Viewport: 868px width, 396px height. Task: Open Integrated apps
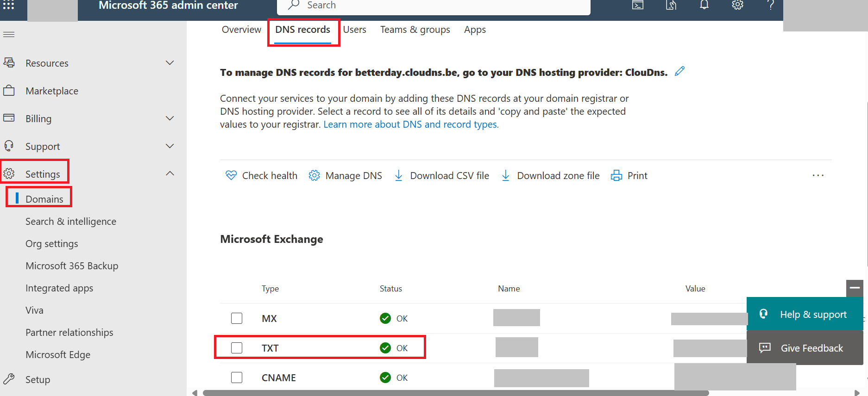click(59, 288)
